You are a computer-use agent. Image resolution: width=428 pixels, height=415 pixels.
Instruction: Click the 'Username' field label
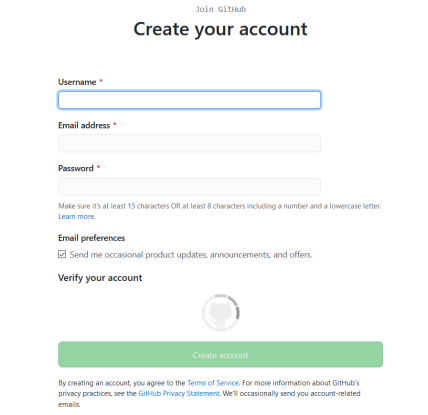[77, 82]
